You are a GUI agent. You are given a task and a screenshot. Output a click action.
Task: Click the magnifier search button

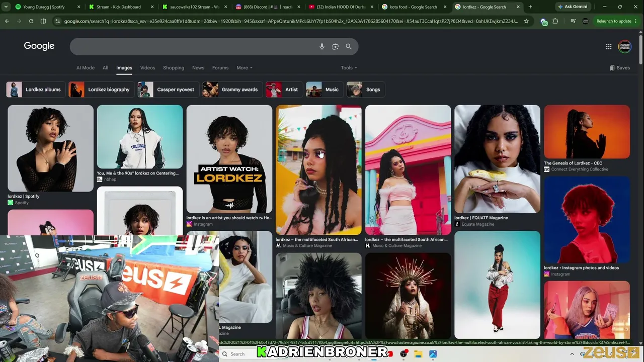[349, 47]
